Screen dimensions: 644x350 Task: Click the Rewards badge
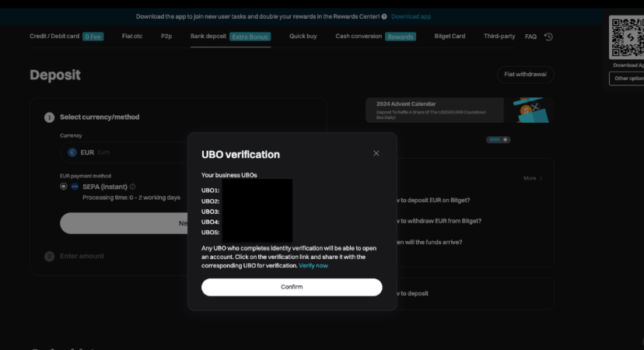point(401,37)
